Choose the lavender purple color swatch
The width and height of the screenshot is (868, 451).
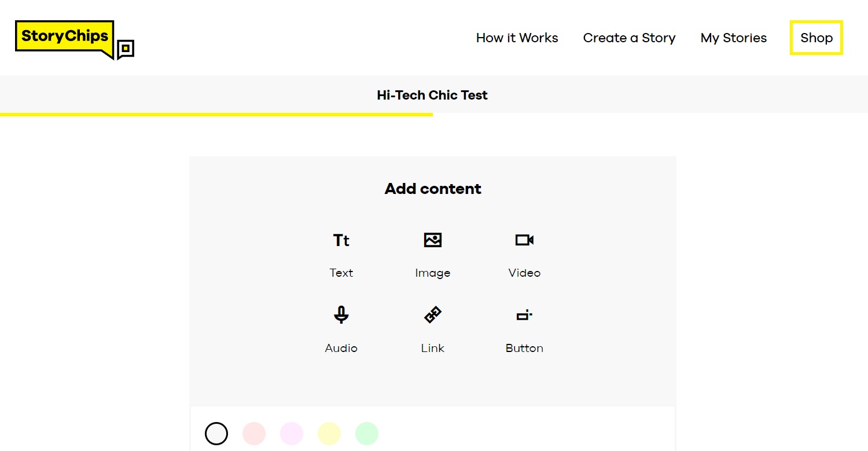292,434
